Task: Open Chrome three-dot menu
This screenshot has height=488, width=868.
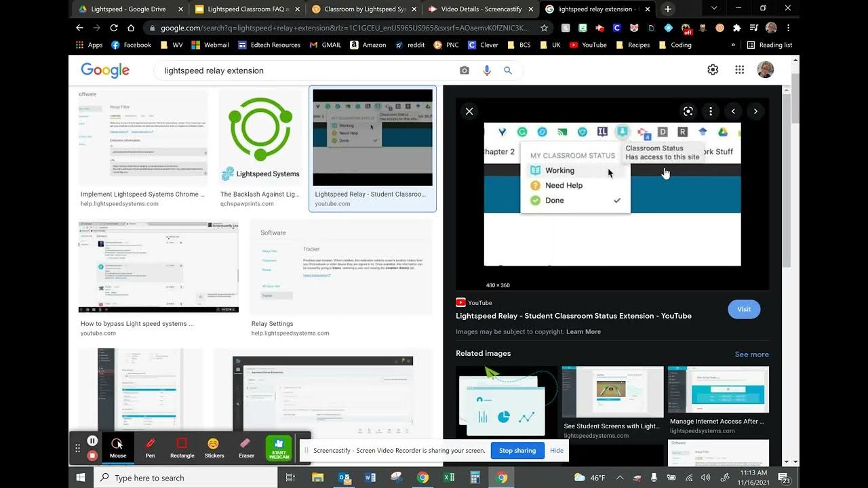Action: pos(788,28)
